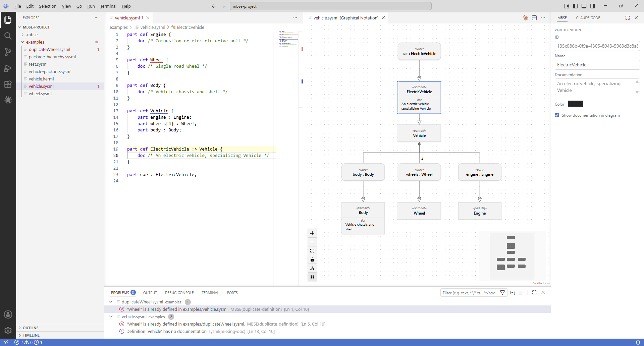
Task: Open the Extensions view
Action: pos(8,84)
